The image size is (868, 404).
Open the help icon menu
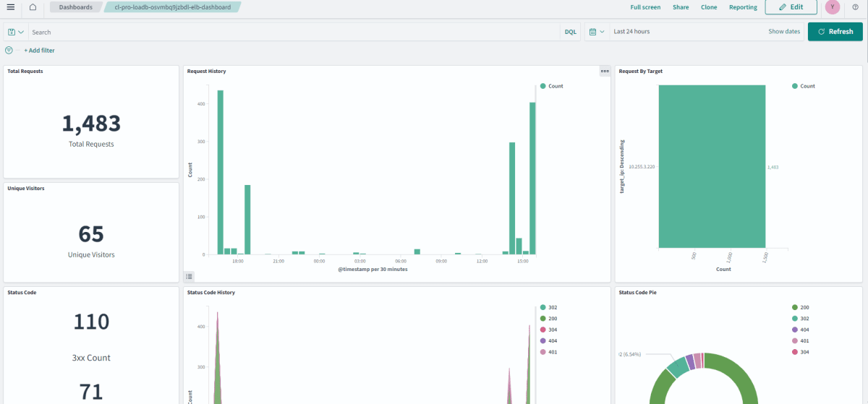click(855, 7)
